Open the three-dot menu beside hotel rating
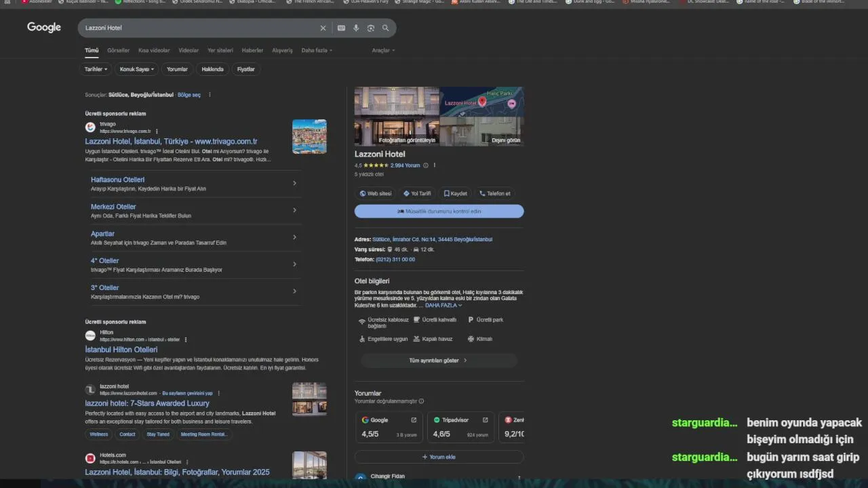The width and height of the screenshot is (868, 488). pos(435,165)
